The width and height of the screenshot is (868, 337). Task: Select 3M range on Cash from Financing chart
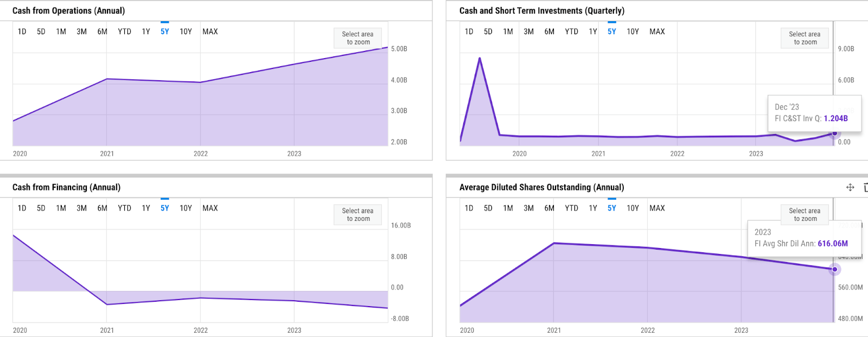click(x=81, y=208)
